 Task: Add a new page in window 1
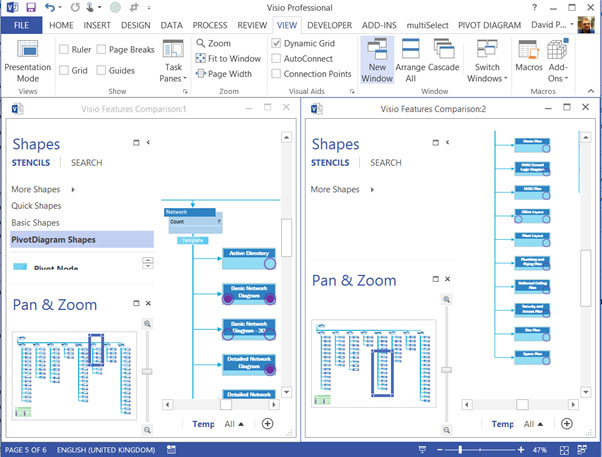coord(268,424)
